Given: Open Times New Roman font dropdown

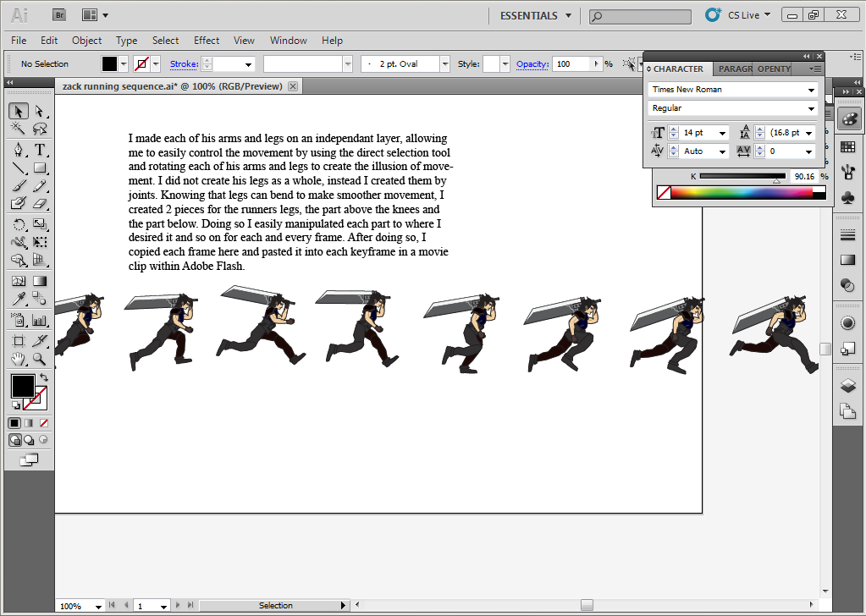Looking at the screenshot, I should (811, 90).
